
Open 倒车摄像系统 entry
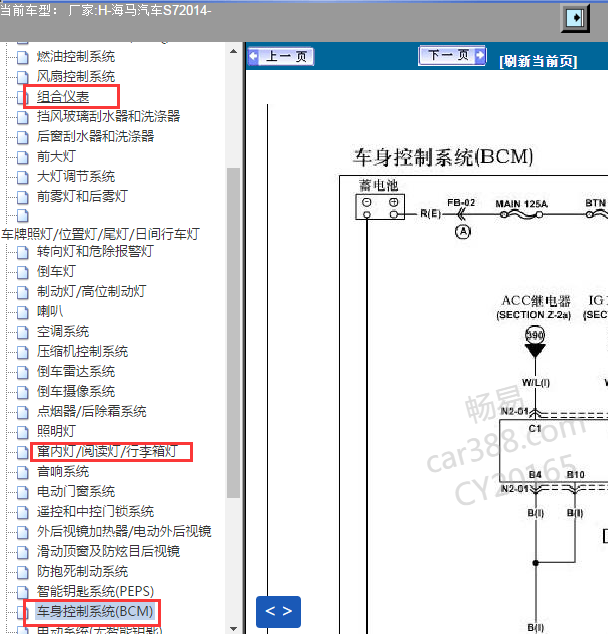76,391
